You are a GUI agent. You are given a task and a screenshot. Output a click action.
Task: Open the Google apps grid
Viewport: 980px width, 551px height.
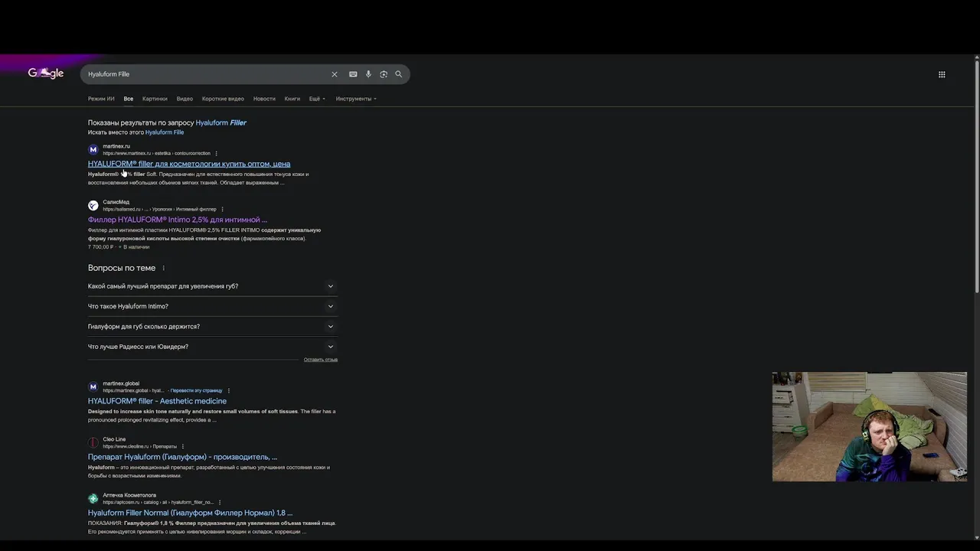[942, 74]
